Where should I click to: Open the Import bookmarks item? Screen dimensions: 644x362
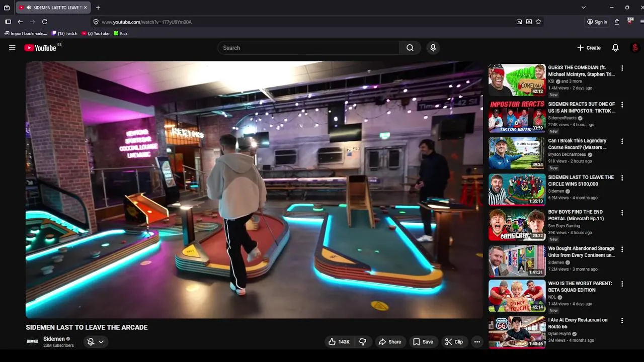25,33
